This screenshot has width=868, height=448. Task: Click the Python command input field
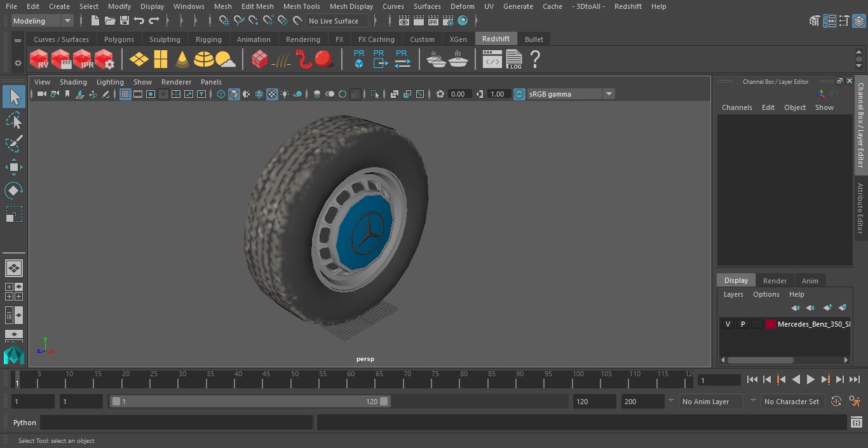coord(177,423)
